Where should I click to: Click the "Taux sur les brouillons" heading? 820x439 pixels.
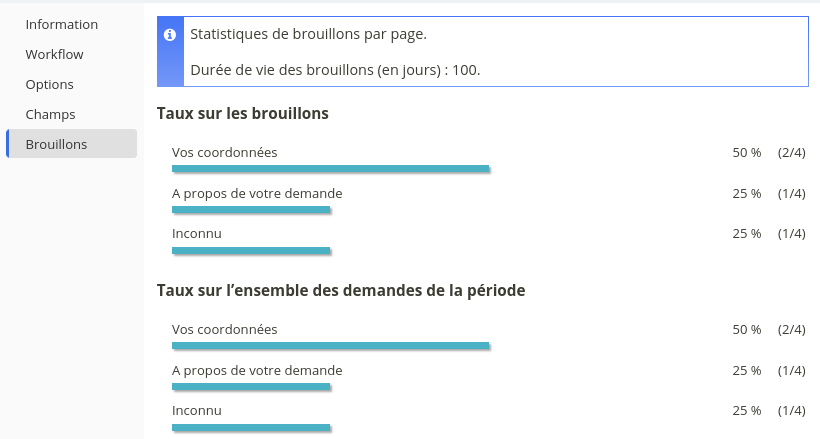click(243, 113)
